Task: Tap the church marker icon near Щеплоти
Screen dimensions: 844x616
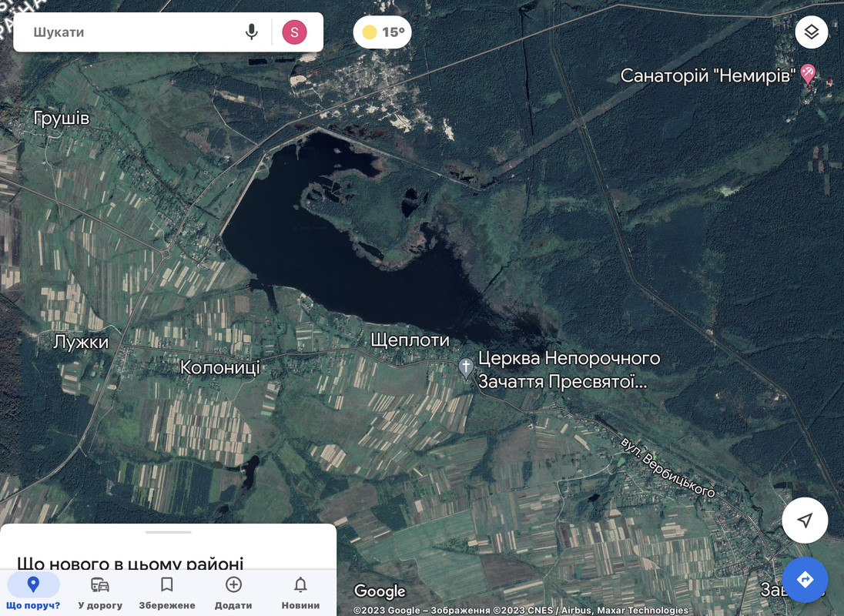Action: (x=466, y=368)
